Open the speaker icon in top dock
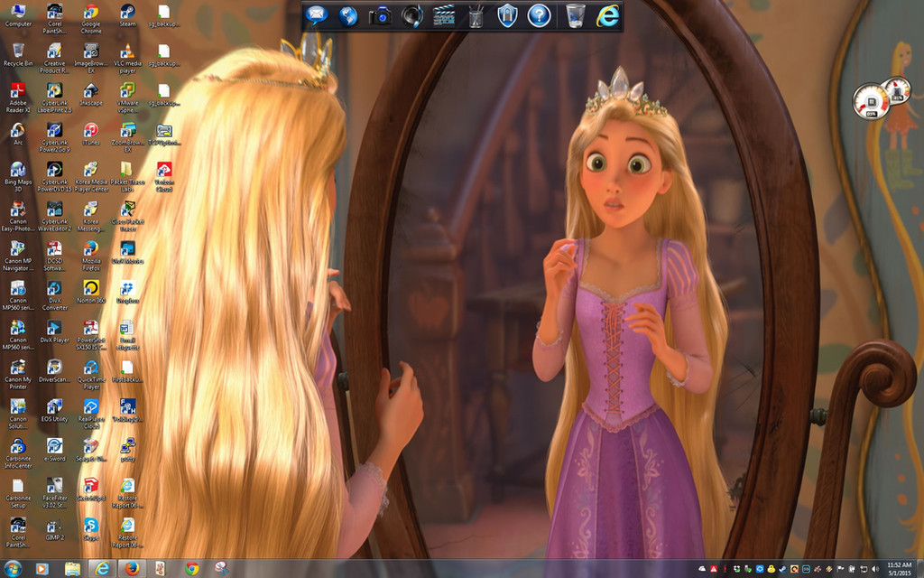The height and width of the screenshot is (578, 924). [x=411, y=16]
